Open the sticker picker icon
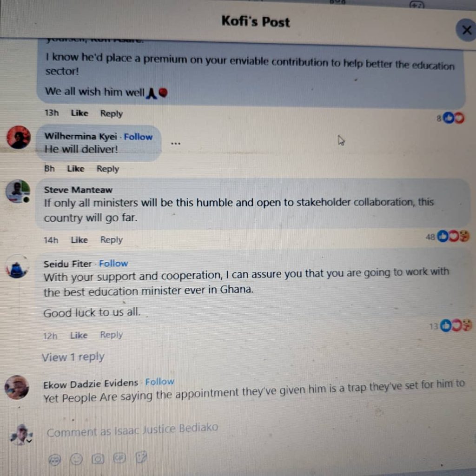This screenshot has width=476, height=476. point(141,457)
